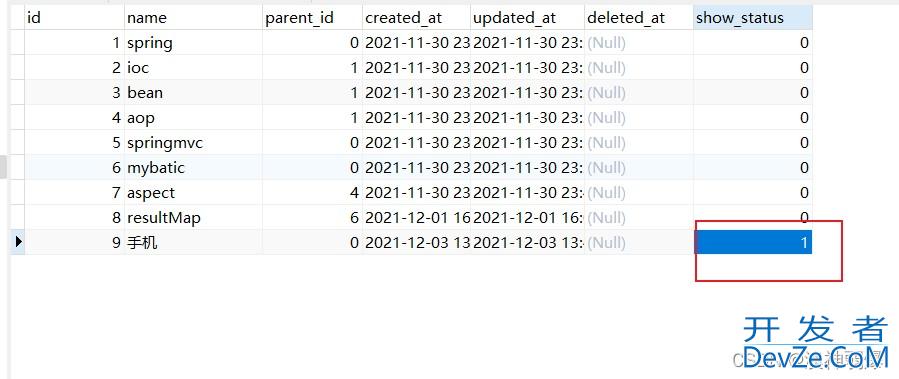Viewport: 899px width, 379px height.
Task: Select the resultMap name cell
Action: [x=193, y=217]
